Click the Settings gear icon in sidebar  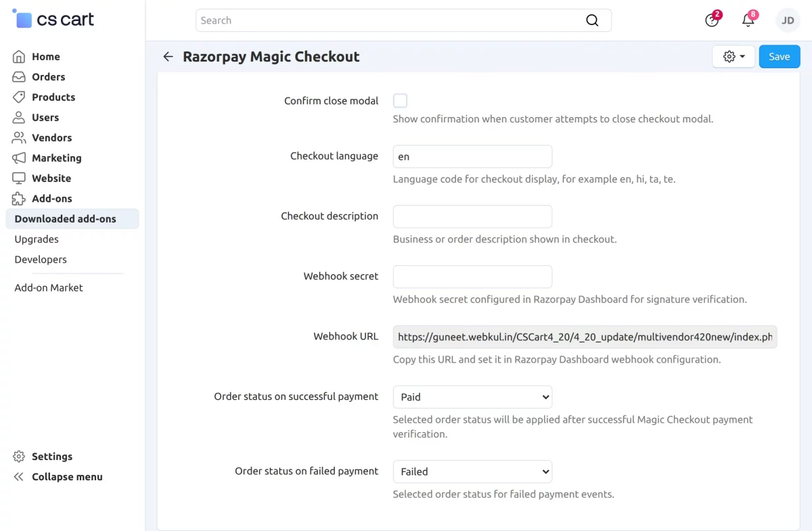click(x=20, y=457)
